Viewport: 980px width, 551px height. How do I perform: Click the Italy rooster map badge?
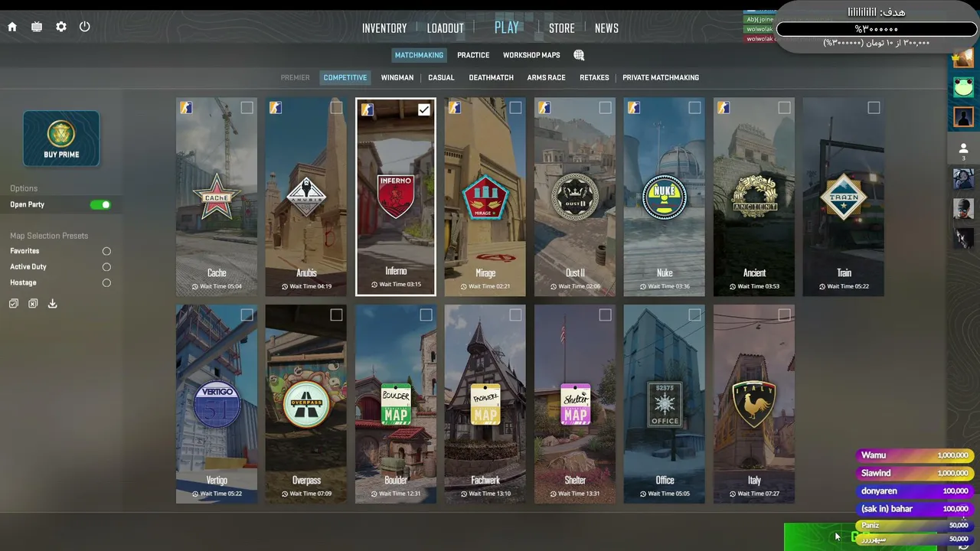(754, 404)
